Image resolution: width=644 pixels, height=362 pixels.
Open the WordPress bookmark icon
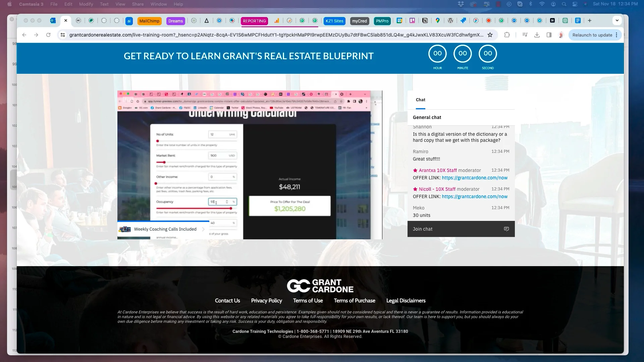click(450, 21)
